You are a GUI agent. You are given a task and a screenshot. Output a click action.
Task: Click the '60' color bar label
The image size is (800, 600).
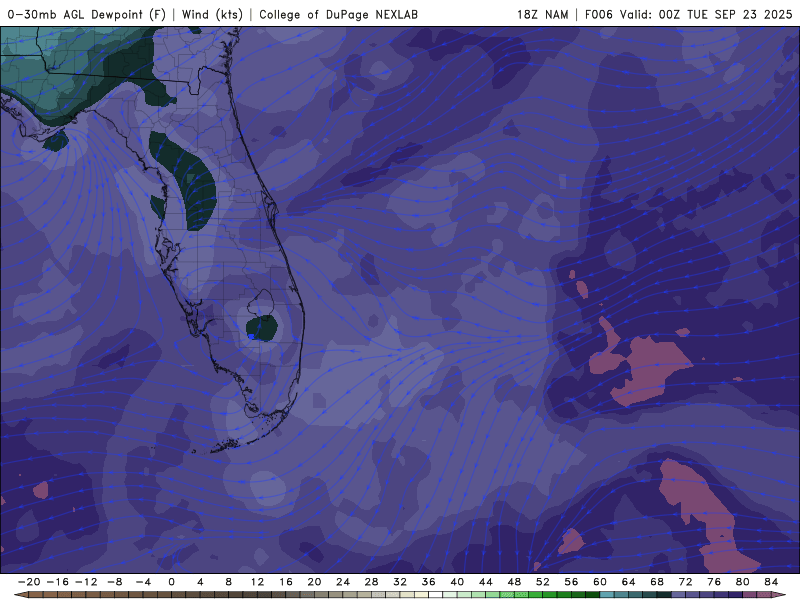tap(600, 582)
